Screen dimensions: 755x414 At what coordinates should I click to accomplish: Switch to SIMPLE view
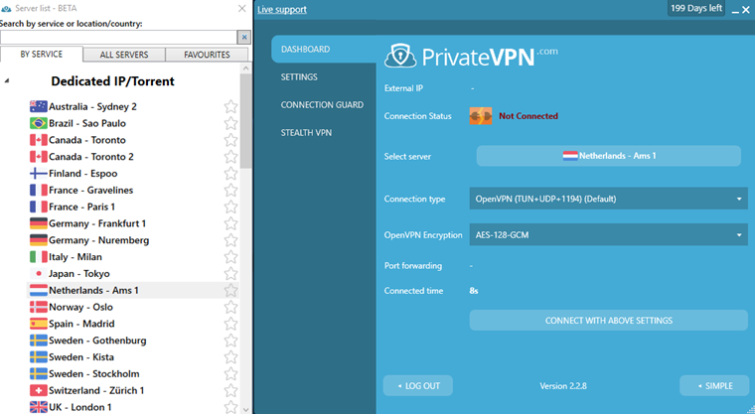(x=715, y=386)
